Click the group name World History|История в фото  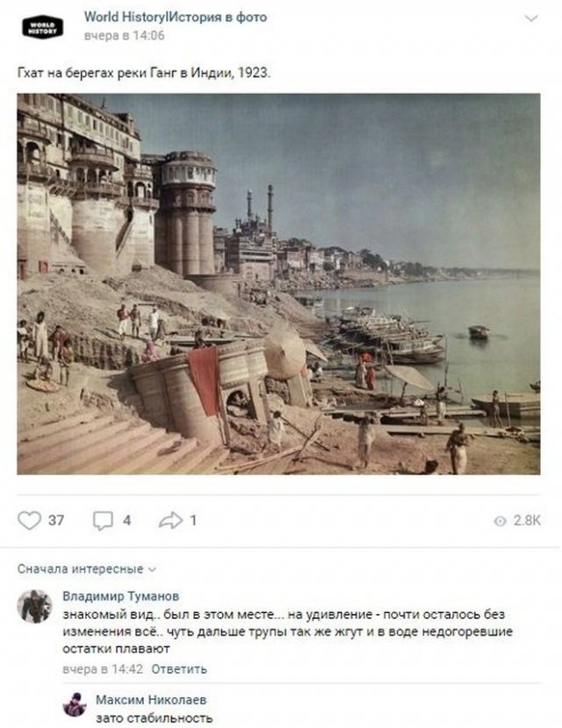click(x=176, y=18)
